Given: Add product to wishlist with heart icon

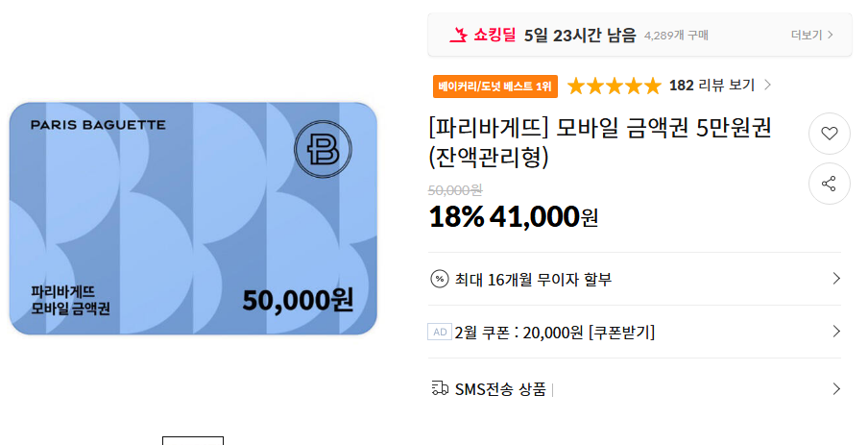Looking at the screenshot, I should pyautogui.click(x=830, y=134).
